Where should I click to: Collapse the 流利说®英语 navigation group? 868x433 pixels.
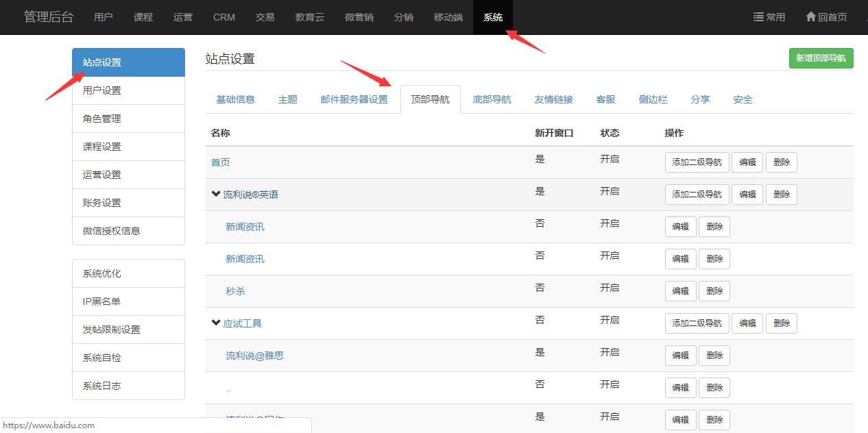216,195
